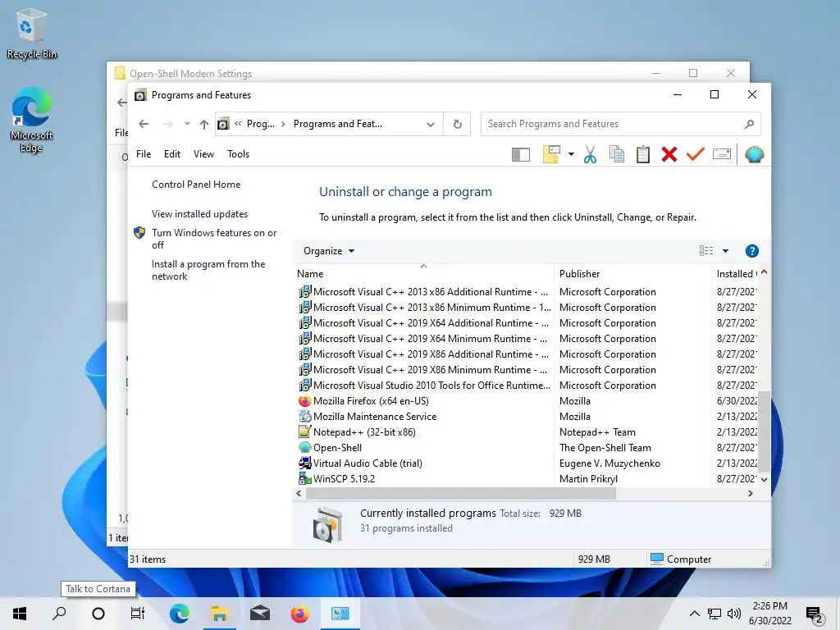Open View installed updates link
This screenshot has width=840, height=630.
(x=199, y=214)
